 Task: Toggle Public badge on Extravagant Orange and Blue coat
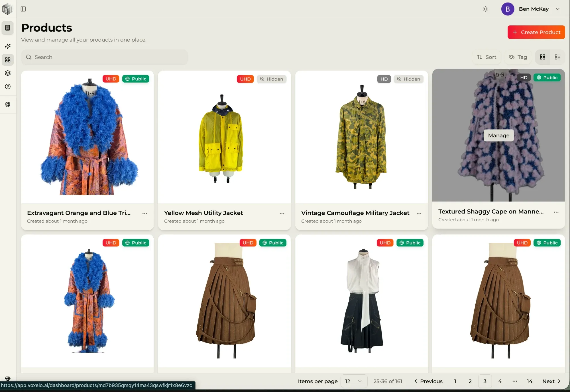[x=136, y=79]
